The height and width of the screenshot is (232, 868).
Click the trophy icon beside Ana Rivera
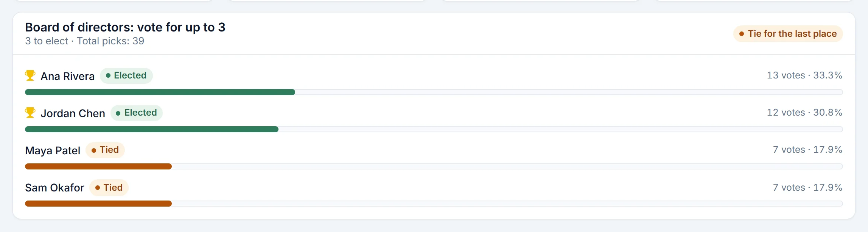point(30,75)
